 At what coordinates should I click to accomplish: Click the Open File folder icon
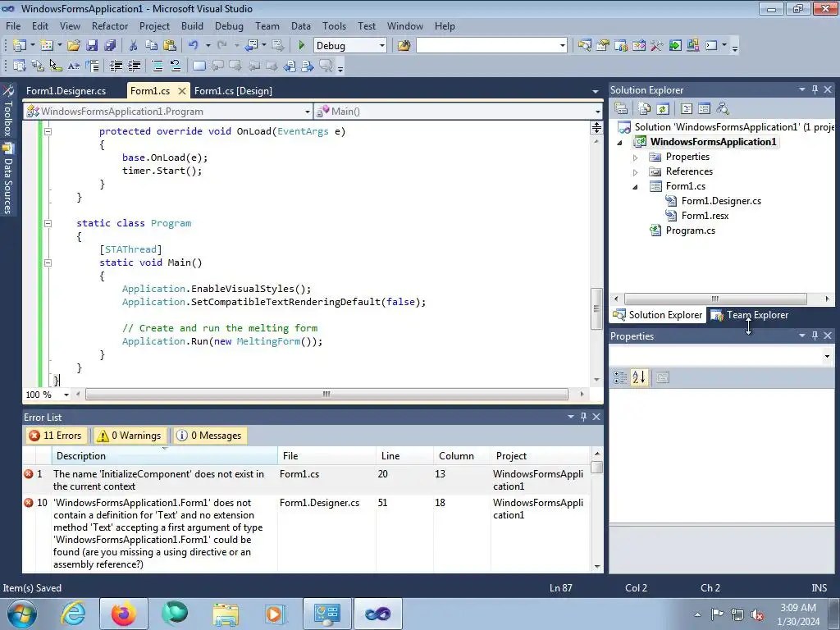pyautogui.click(x=74, y=46)
